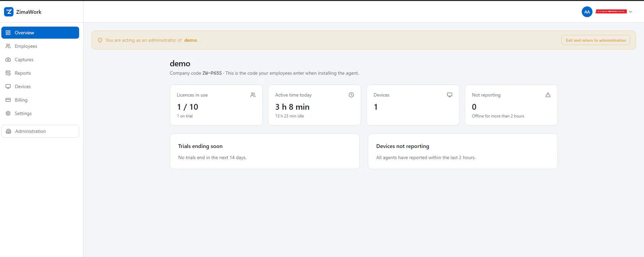This screenshot has height=257, width=644.
Task: Click 'All agents have reported' message
Action: pyautogui.click(x=426, y=157)
